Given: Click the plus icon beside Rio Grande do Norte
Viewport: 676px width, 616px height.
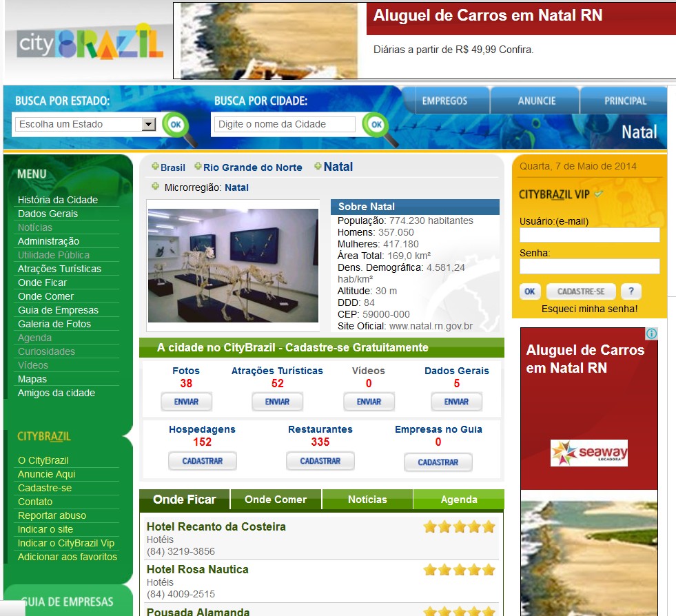Looking at the screenshot, I should coord(198,167).
